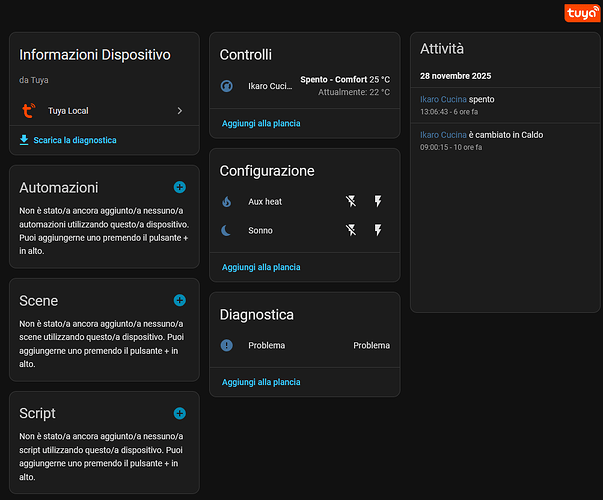The width and height of the screenshot is (603, 500).
Task: Open Ikaro Cucina link in spento activity
Action: click(x=443, y=99)
